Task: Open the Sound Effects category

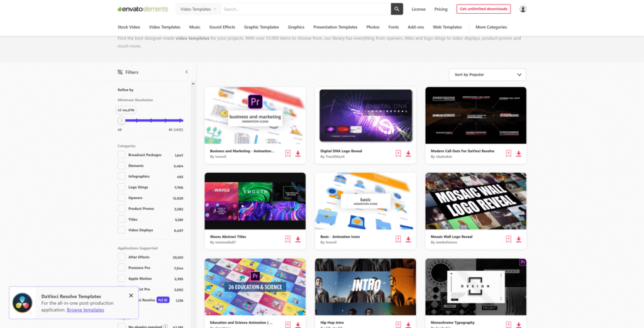Action: [222, 27]
